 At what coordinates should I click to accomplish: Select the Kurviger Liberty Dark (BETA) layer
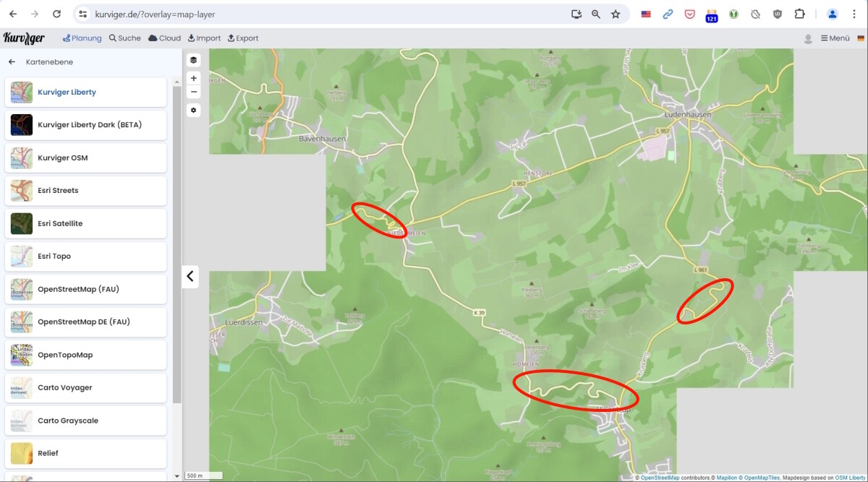pos(85,125)
